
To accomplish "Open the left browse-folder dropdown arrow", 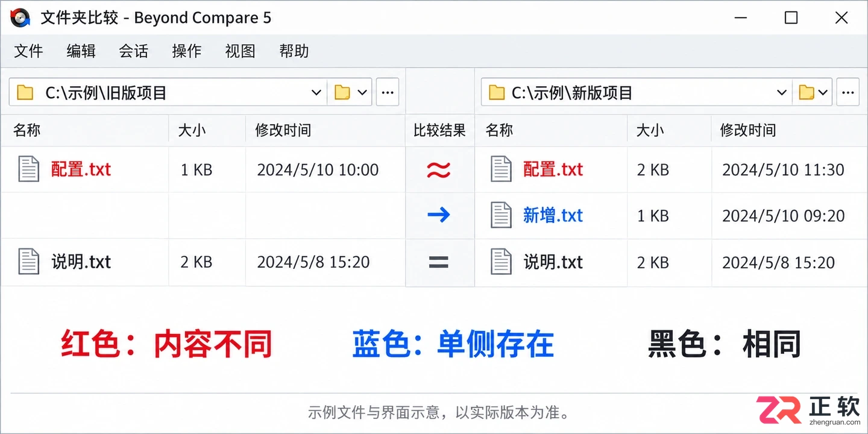I will point(362,93).
